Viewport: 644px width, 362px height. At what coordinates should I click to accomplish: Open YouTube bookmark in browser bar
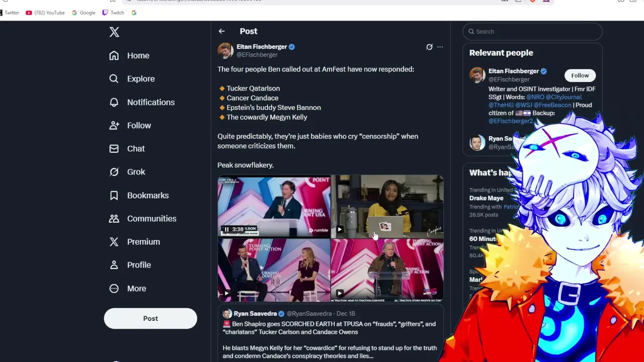click(45, 13)
